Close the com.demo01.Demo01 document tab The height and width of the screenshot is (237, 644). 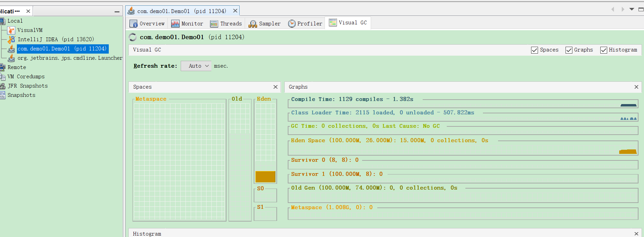point(235,11)
